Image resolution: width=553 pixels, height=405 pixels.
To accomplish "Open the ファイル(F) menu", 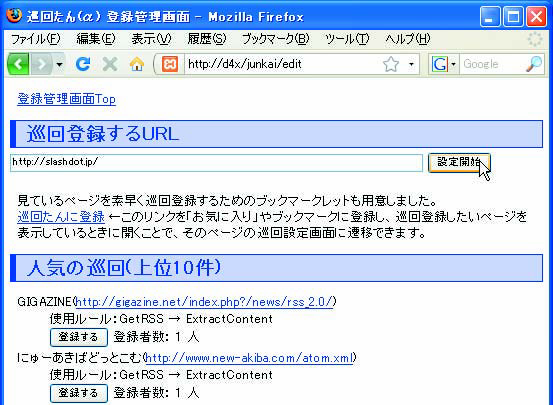I will [36, 39].
